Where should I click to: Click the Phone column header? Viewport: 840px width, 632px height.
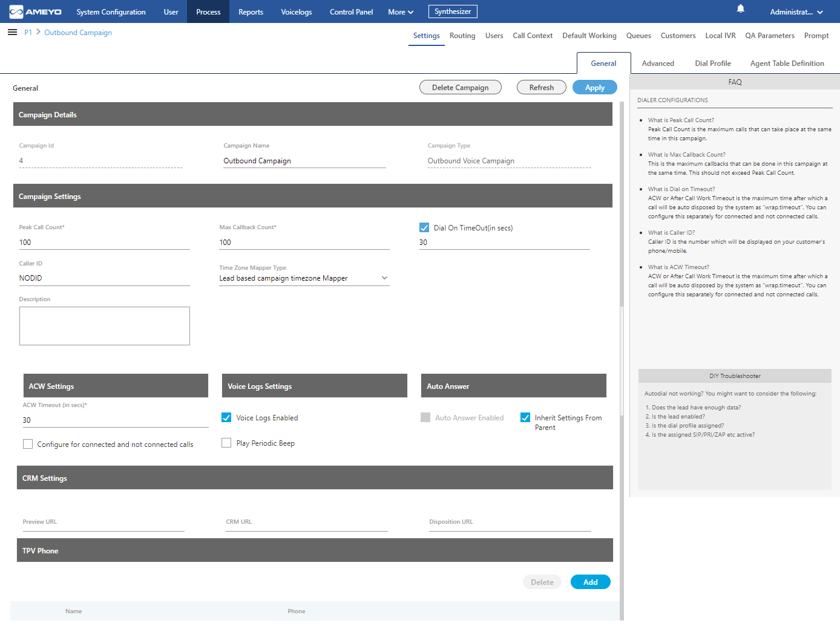pyautogui.click(x=296, y=611)
